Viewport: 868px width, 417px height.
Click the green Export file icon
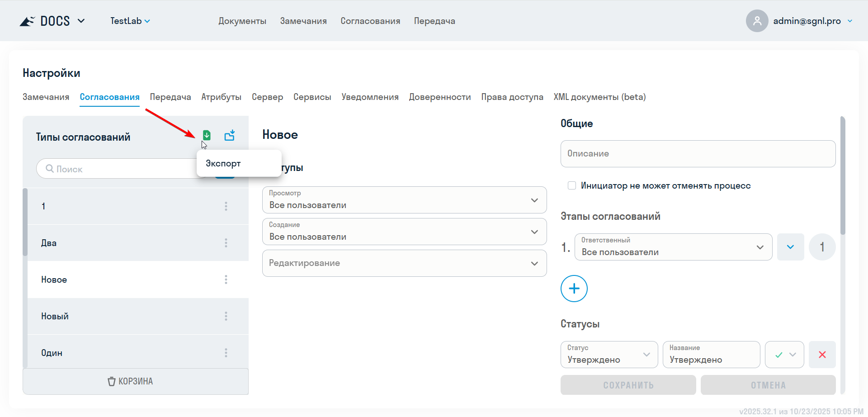coord(207,135)
